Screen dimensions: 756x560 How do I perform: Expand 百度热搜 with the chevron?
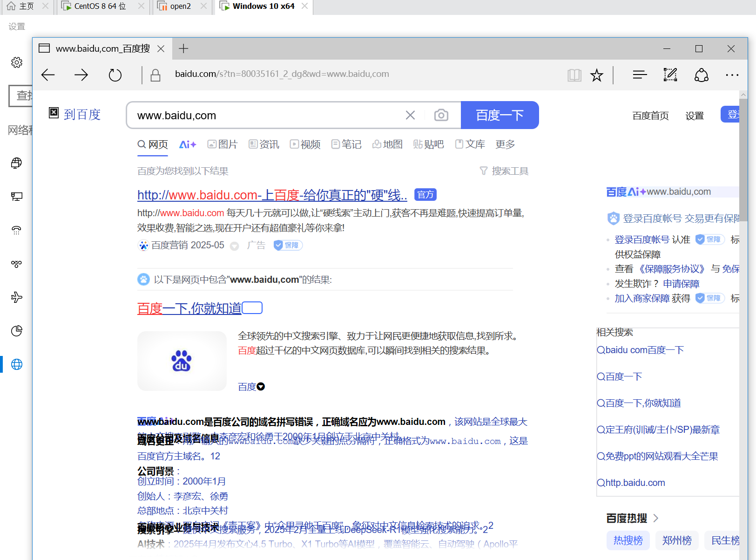(x=656, y=518)
